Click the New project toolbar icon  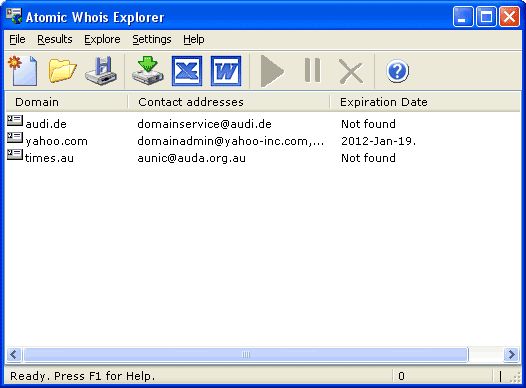coord(23,71)
